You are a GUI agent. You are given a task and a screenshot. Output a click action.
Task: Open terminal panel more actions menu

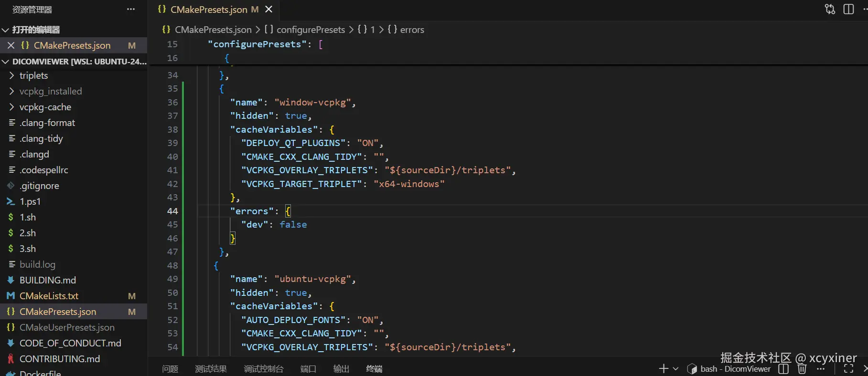click(x=821, y=368)
